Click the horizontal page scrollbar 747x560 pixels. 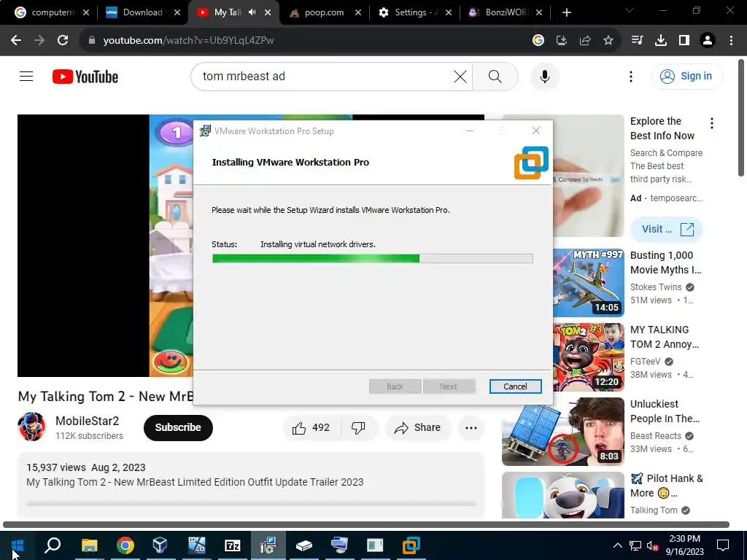point(366,525)
